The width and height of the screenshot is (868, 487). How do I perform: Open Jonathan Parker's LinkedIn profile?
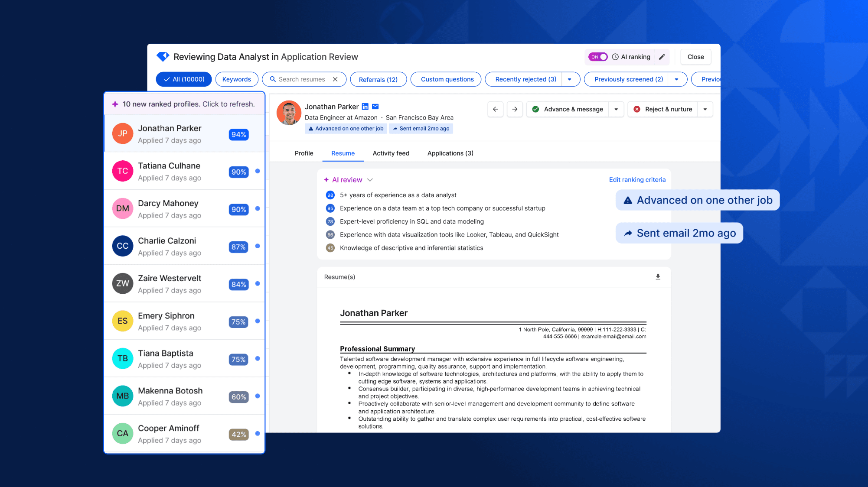click(365, 107)
